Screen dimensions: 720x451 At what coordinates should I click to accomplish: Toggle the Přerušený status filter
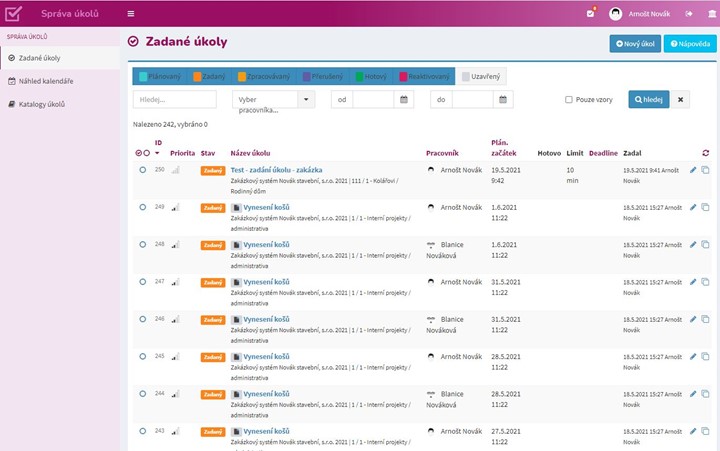coord(323,77)
